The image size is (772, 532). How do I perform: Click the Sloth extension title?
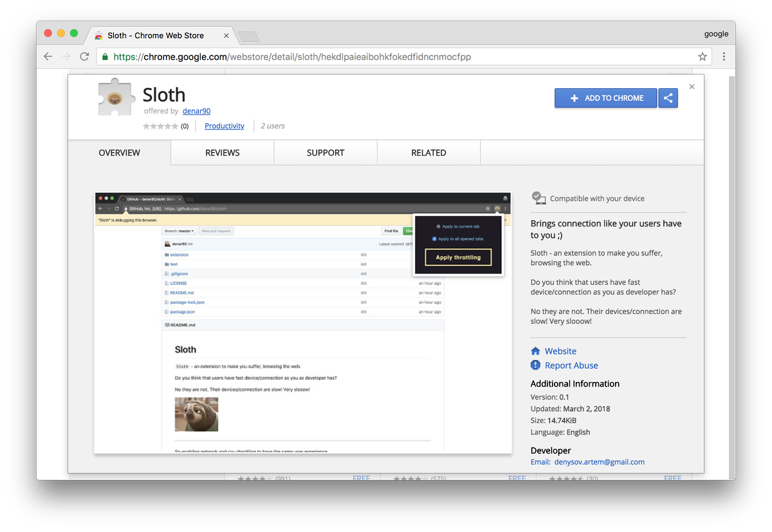pos(164,95)
